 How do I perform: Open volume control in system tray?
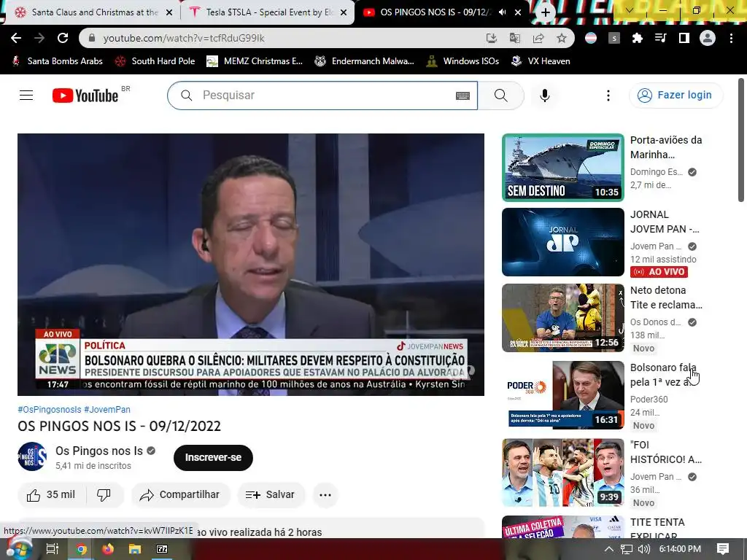click(643, 549)
